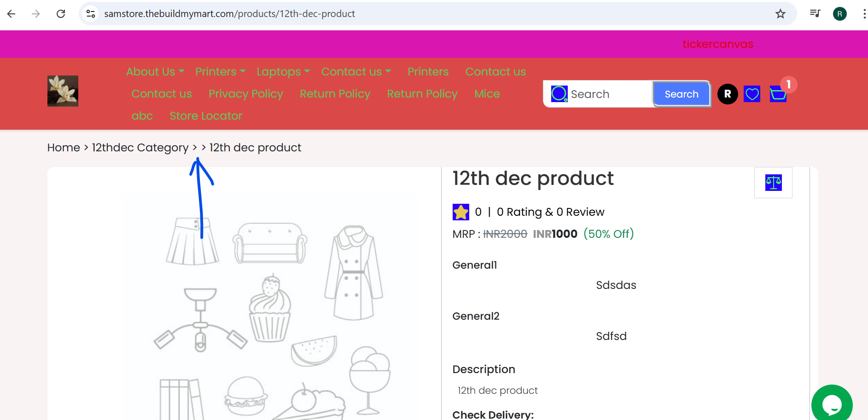Go to 12thdec Category breadcrumb
868x420 pixels.
[140, 148]
